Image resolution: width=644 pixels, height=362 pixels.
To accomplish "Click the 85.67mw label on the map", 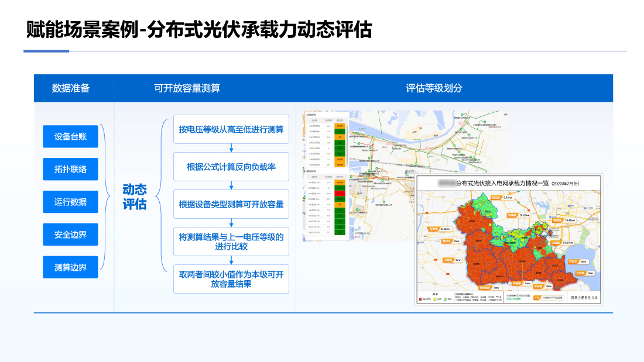I will (x=567, y=242).
